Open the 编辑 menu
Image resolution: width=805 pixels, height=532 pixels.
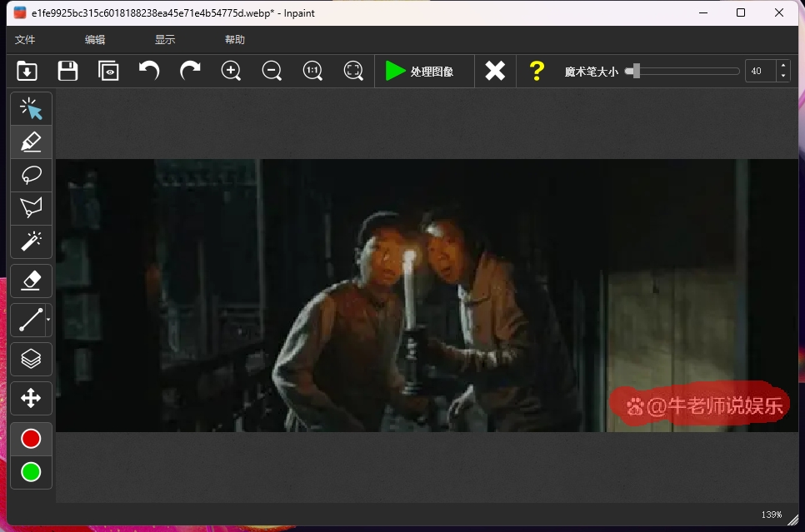[x=95, y=39]
